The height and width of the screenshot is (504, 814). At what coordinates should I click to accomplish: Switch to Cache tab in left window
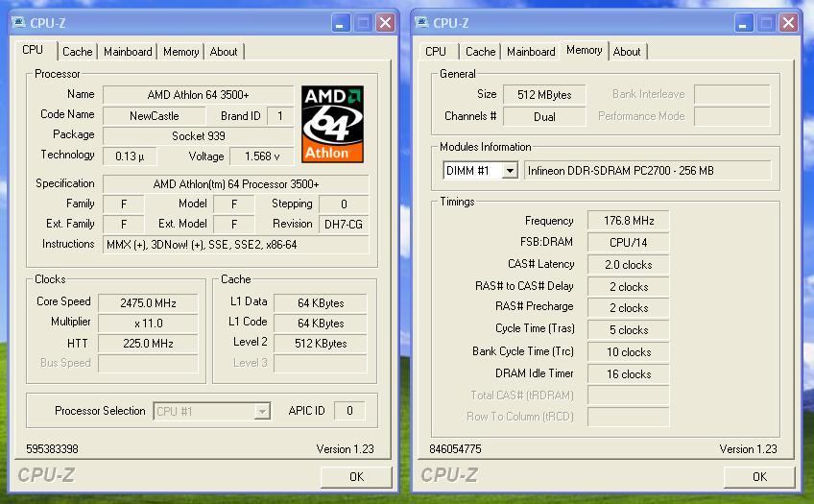78,52
